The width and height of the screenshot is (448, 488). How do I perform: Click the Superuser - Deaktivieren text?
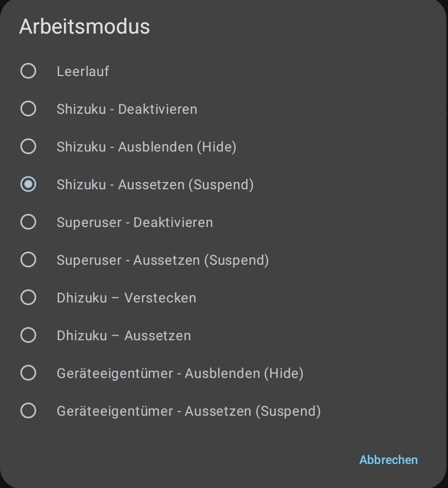135,222
